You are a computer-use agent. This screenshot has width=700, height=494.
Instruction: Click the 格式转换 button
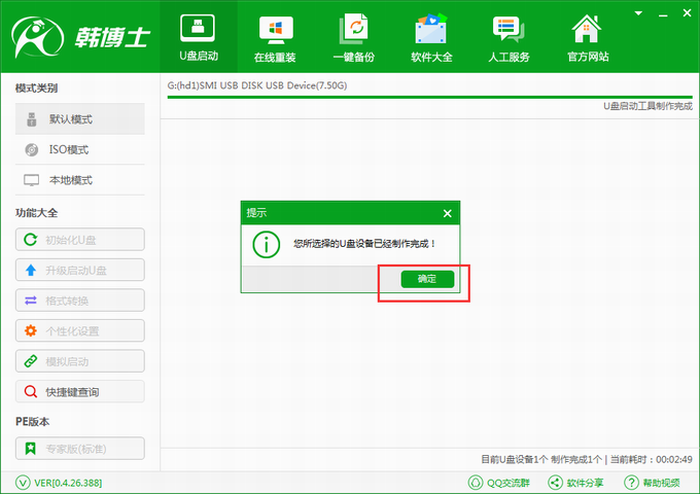coord(80,301)
